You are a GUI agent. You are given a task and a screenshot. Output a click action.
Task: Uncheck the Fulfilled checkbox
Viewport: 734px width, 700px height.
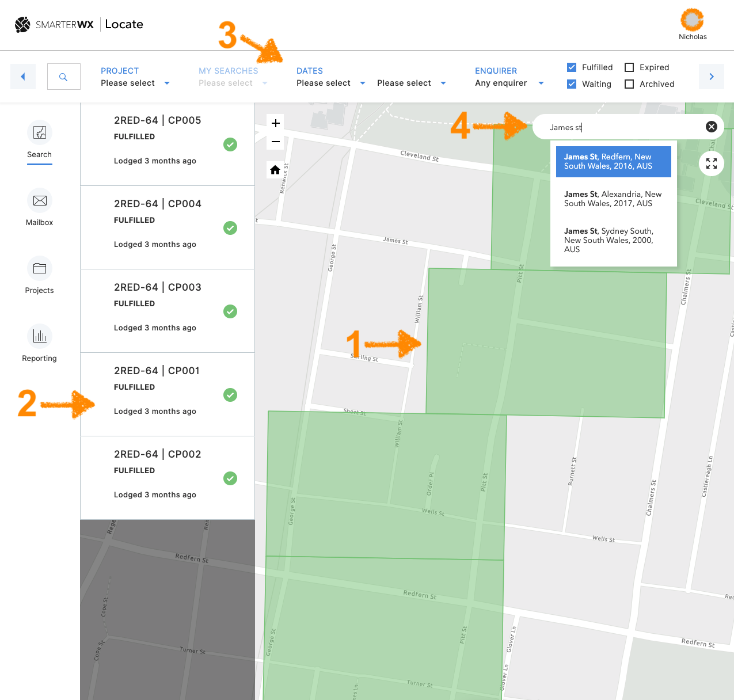coord(572,67)
